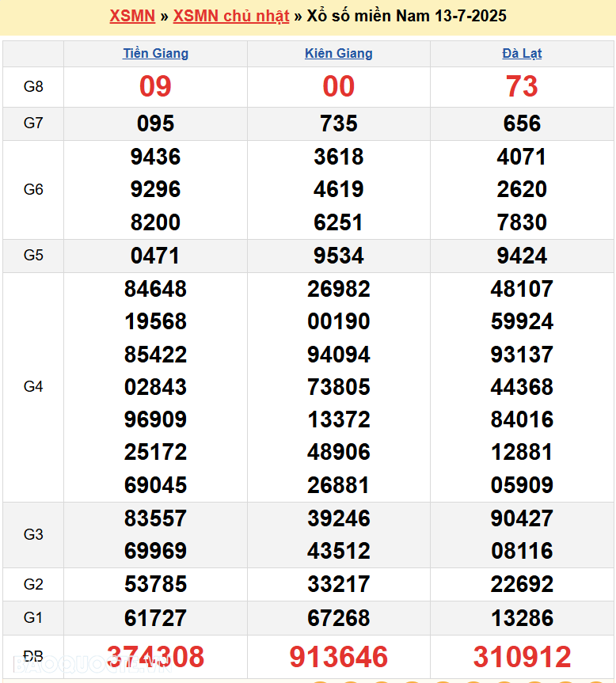Select the G2 number 33217
The width and height of the screenshot is (616, 683).
(339, 584)
